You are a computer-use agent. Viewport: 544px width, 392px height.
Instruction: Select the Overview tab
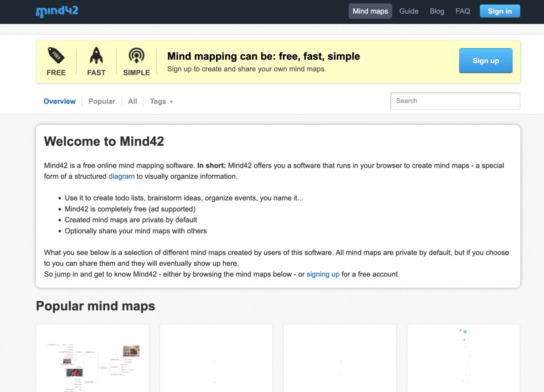pyautogui.click(x=59, y=101)
